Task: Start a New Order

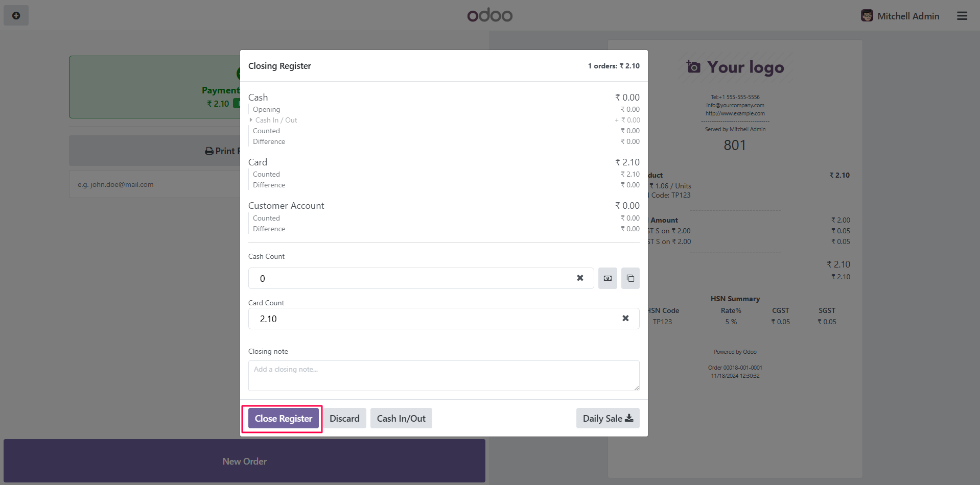Action: pos(244,462)
